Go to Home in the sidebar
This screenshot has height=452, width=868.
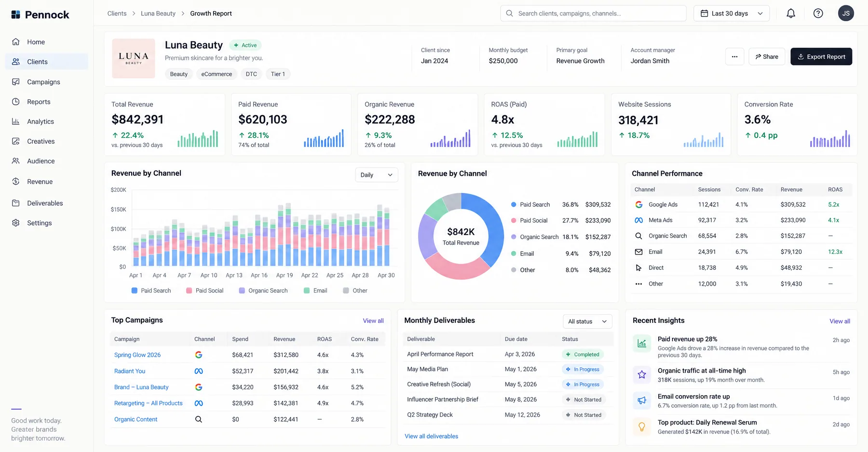point(47,42)
